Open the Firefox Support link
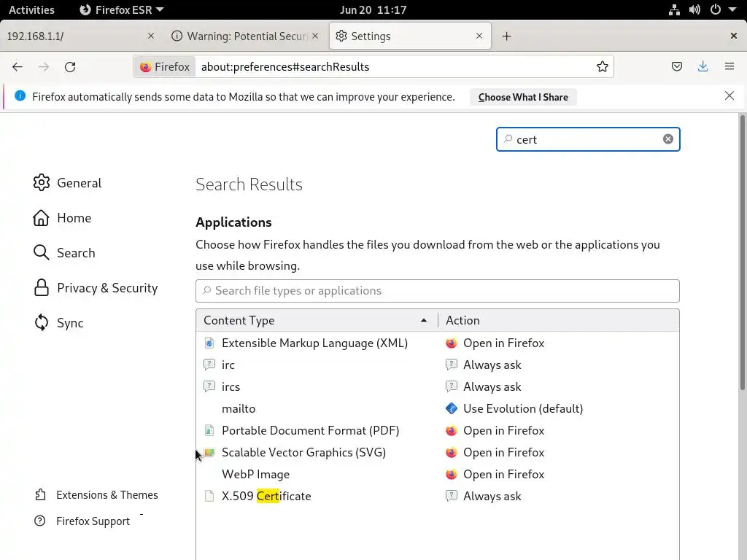The width and height of the screenshot is (747, 560). [x=93, y=521]
